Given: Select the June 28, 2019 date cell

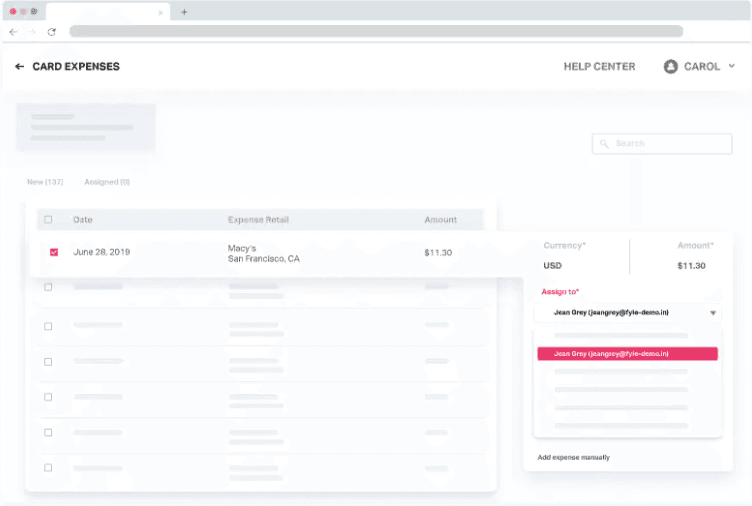Looking at the screenshot, I should [102, 252].
